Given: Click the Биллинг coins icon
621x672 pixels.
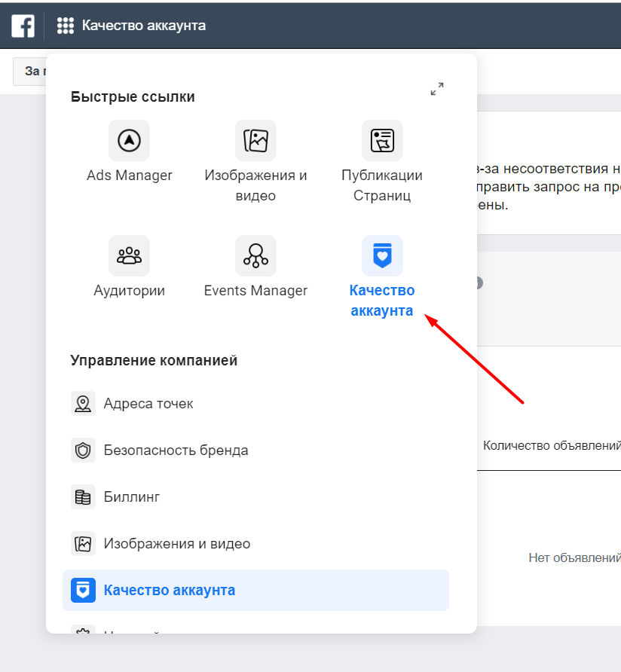Looking at the screenshot, I should click(83, 496).
